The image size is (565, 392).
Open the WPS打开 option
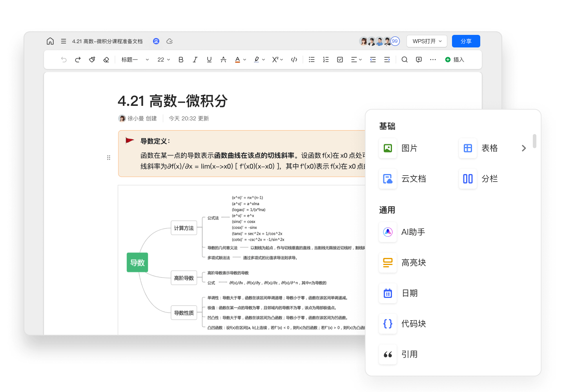point(426,41)
